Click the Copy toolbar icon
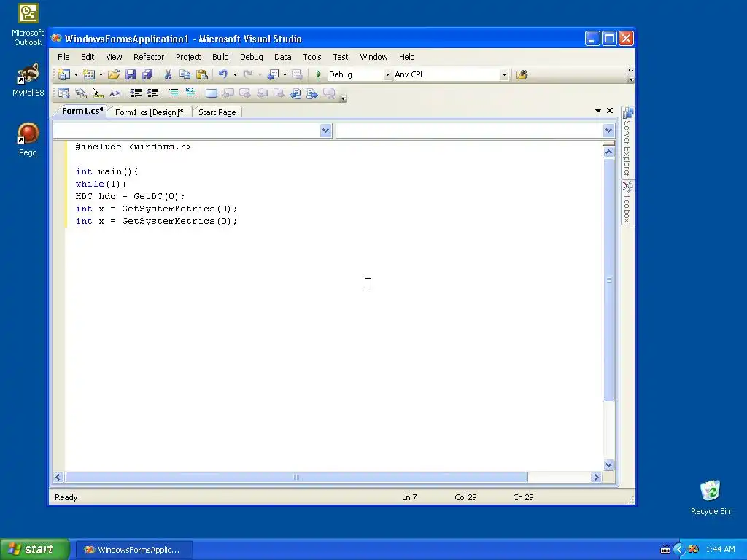Viewport: 747px width, 560px height. (x=185, y=75)
